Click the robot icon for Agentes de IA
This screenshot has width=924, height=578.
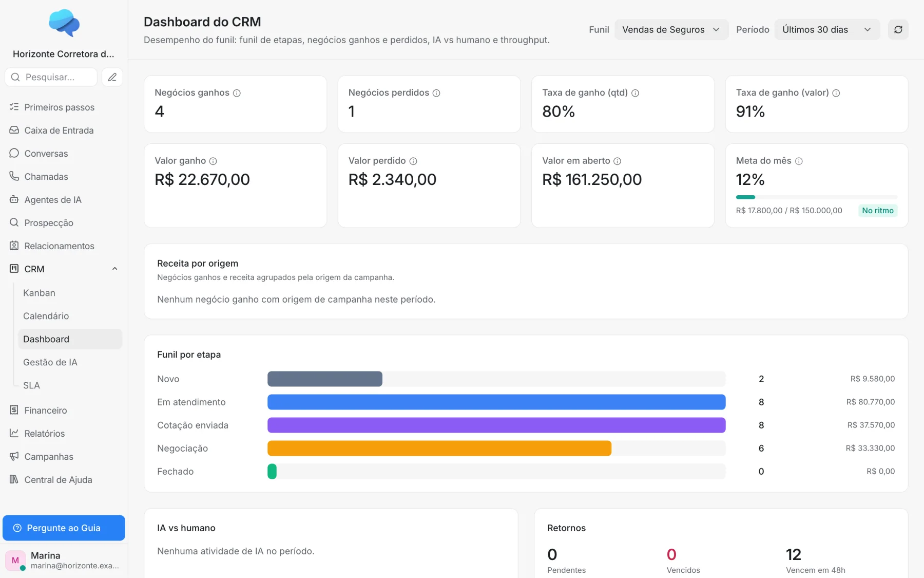tap(14, 199)
